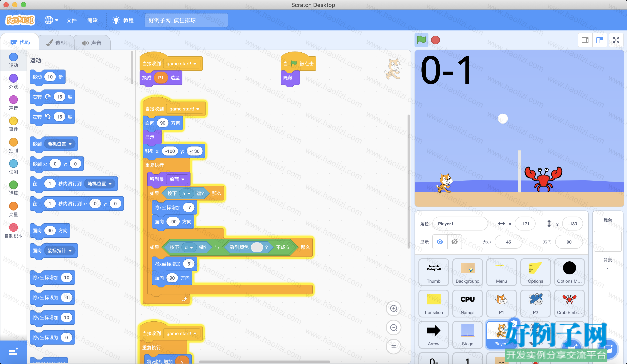Open the language globe menu

(x=51, y=20)
